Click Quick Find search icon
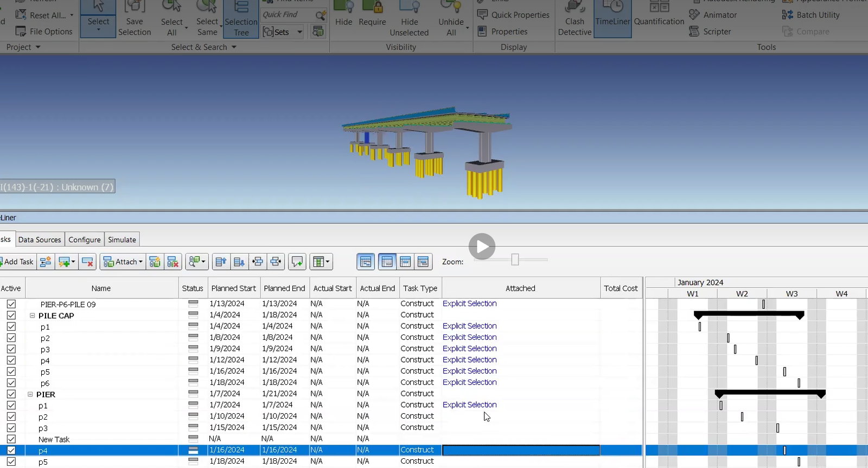 [x=321, y=15]
